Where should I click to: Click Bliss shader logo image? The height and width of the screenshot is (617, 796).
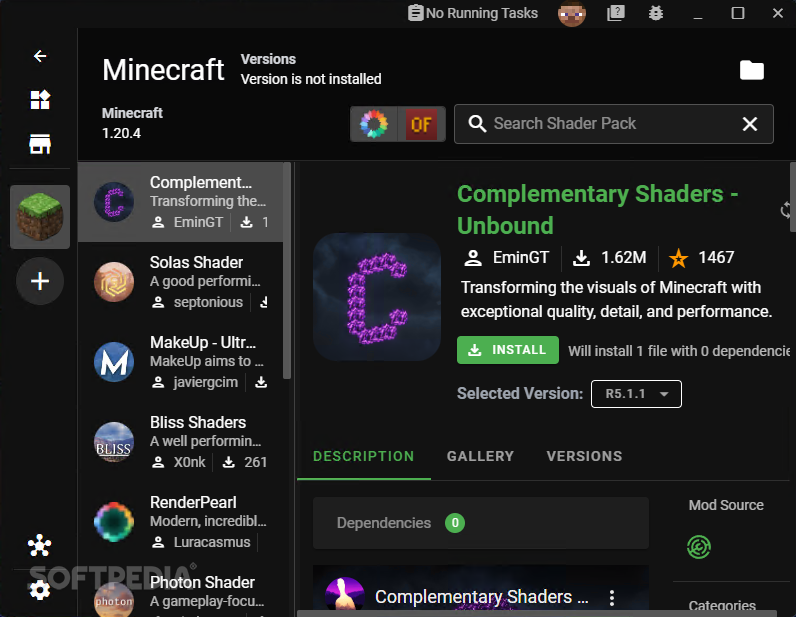114,442
